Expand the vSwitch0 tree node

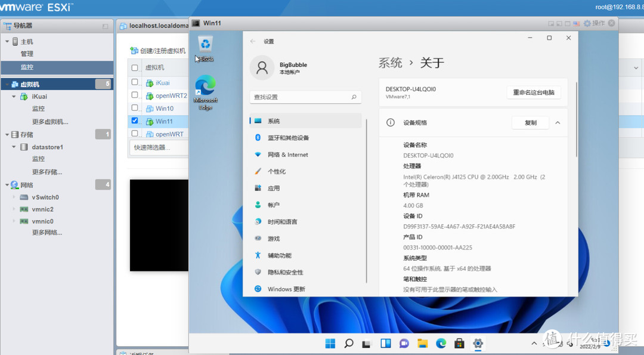point(14,197)
